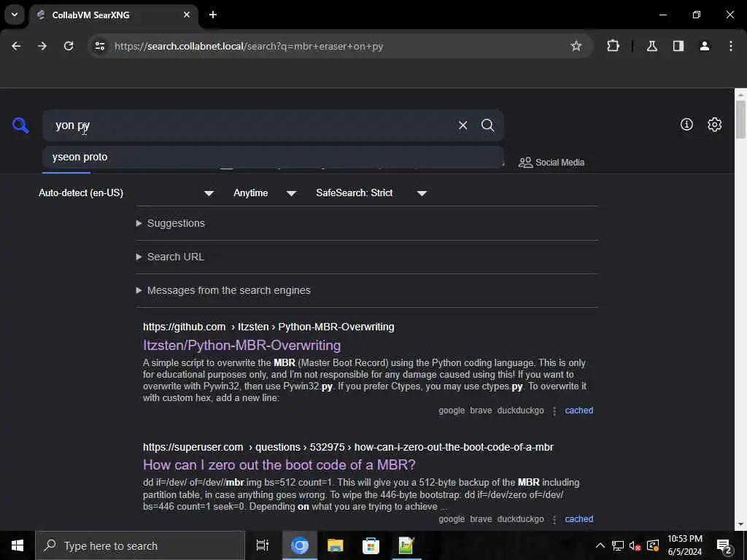Open the Windows Start menu
Image resolution: width=747 pixels, height=560 pixels.
pyautogui.click(x=18, y=545)
